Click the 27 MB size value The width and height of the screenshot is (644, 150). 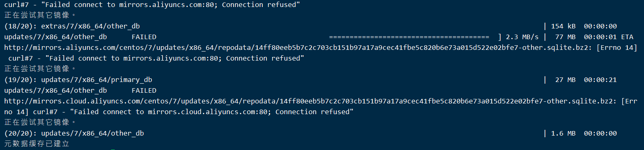pyautogui.click(x=565, y=80)
